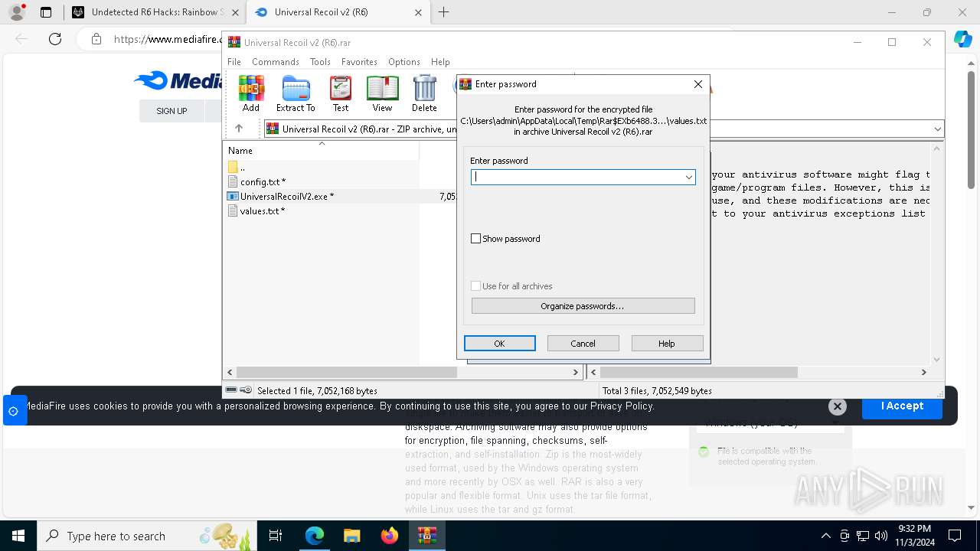980x551 pixels.
Task: View site information lock icon
Action: point(96,39)
